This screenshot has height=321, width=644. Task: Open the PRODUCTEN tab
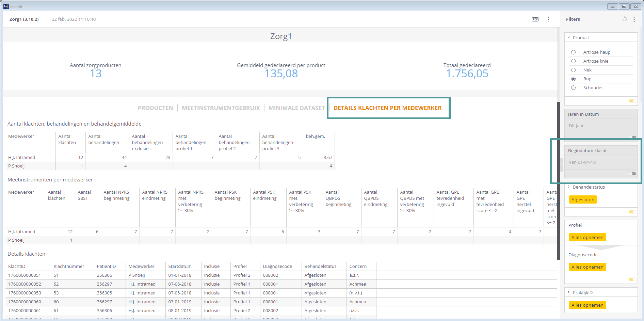155,108
